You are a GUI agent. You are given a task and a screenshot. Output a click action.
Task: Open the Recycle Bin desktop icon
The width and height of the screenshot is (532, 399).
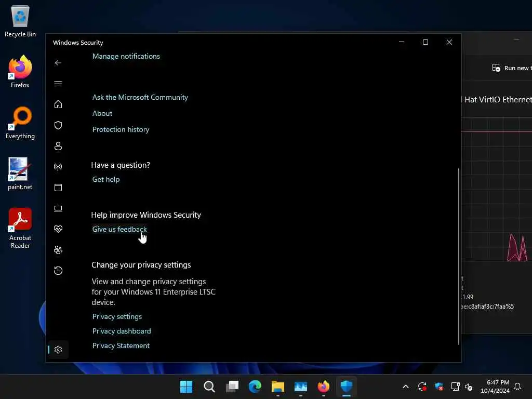pyautogui.click(x=20, y=21)
